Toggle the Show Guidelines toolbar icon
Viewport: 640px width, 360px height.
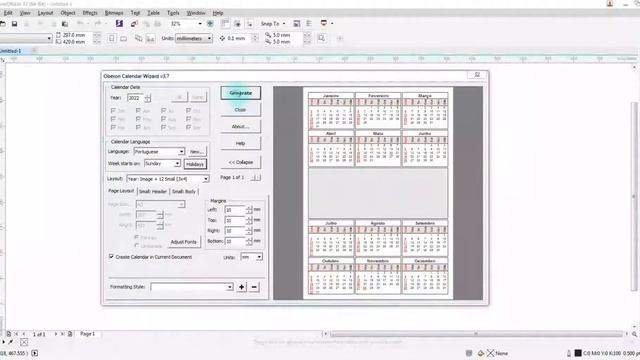point(249,24)
